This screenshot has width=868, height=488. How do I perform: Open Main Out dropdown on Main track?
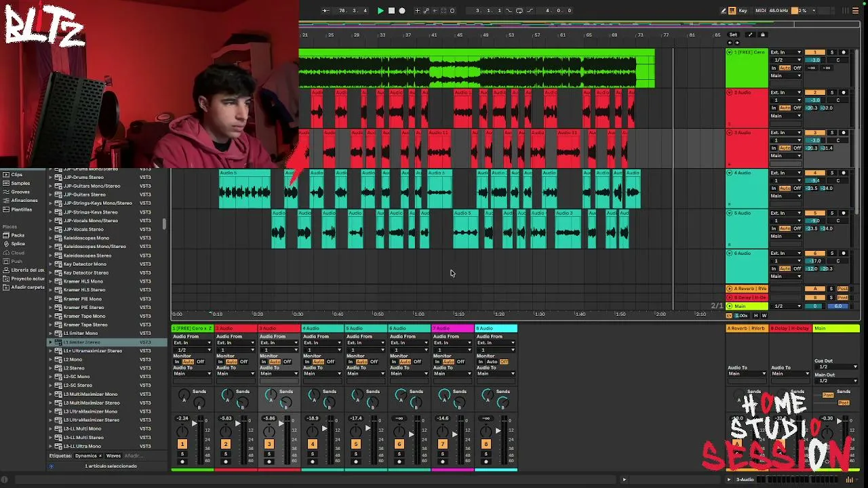coord(836,381)
